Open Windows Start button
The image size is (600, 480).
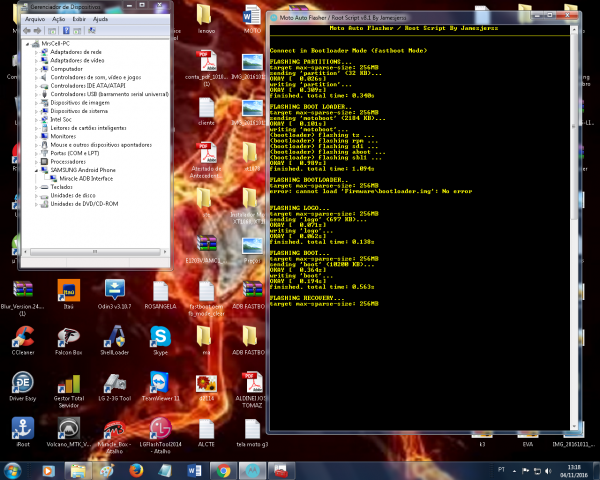point(12,470)
